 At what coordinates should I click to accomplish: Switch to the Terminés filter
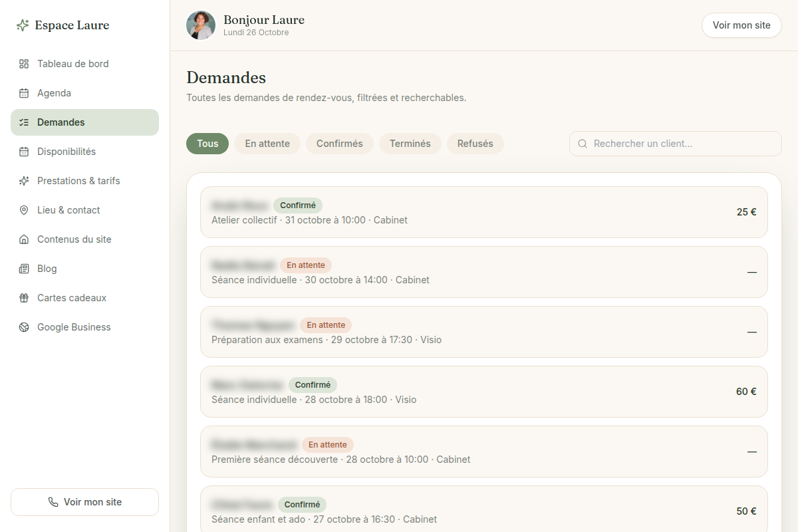click(x=410, y=144)
